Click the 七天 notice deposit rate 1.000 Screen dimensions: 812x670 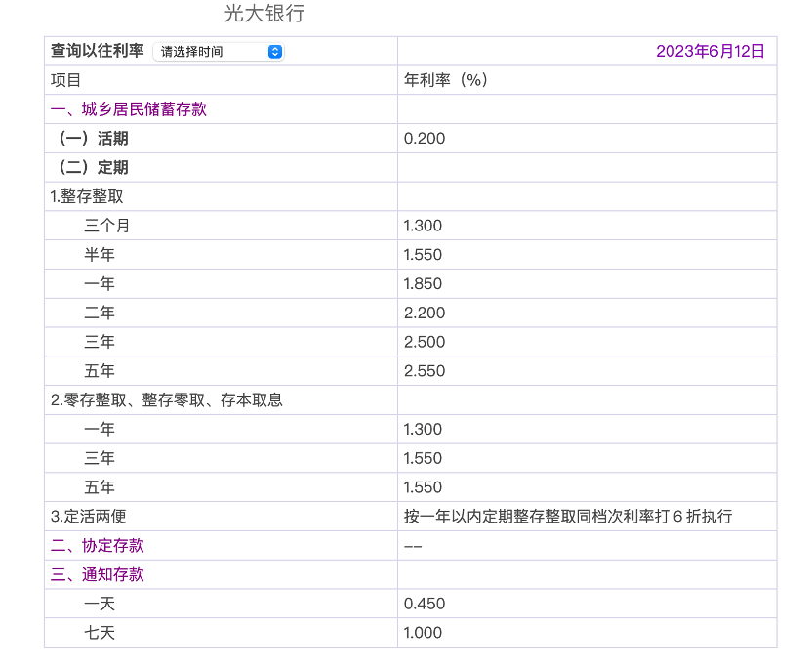click(423, 633)
